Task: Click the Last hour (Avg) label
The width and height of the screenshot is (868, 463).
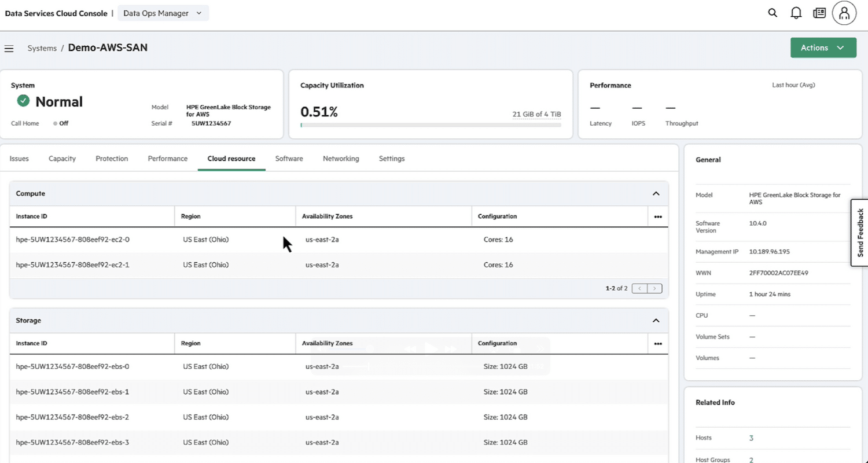Action: pos(793,85)
